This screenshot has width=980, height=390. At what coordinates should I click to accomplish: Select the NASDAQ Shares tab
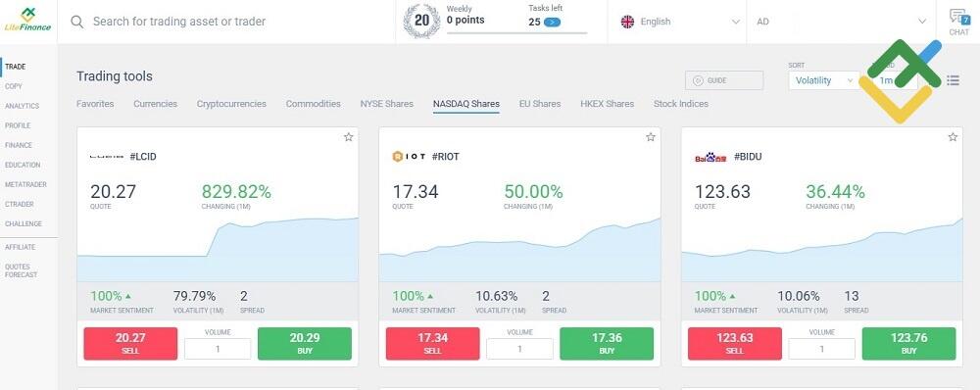point(466,104)
